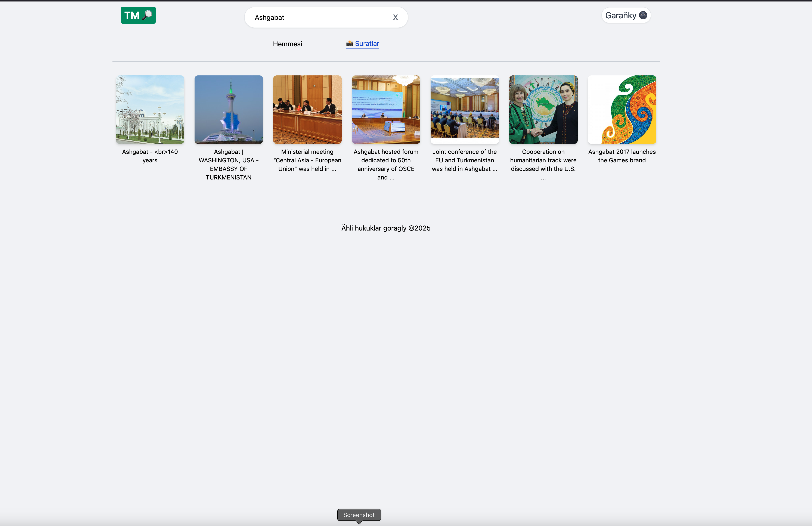Open the Ashgabat 2017 Games brand image
The height and width of the screenshot is (526, 812).
(x=622, y=109)
